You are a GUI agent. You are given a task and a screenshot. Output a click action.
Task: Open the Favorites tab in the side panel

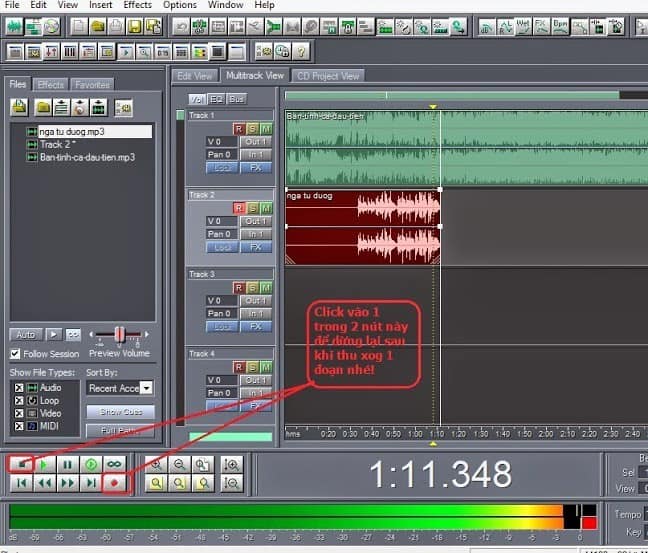coord(92,85)
